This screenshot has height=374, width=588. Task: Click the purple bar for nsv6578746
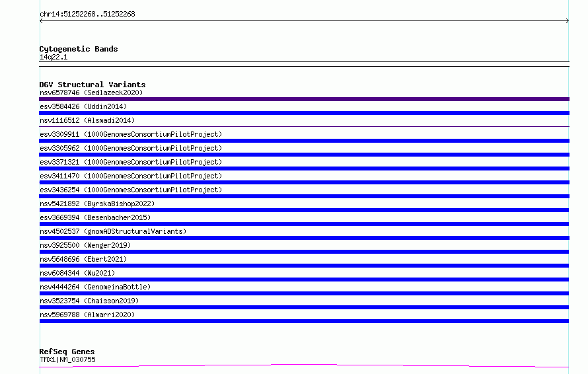pos(304,99)
